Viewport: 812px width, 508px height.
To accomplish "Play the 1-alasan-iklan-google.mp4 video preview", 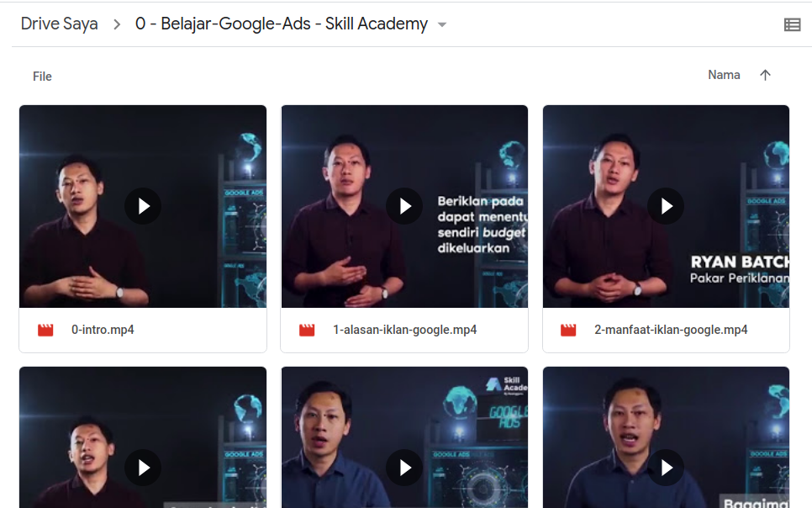I will 404,206.
